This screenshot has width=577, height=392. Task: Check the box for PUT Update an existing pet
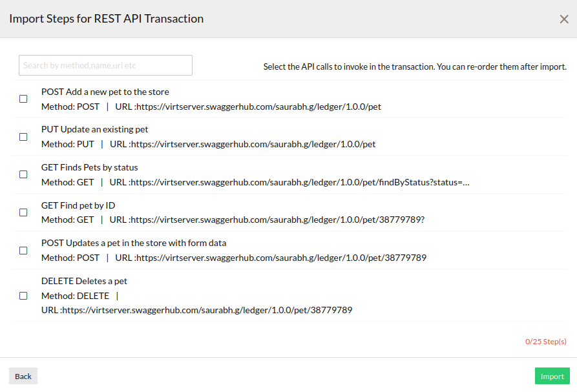point(23,137)
